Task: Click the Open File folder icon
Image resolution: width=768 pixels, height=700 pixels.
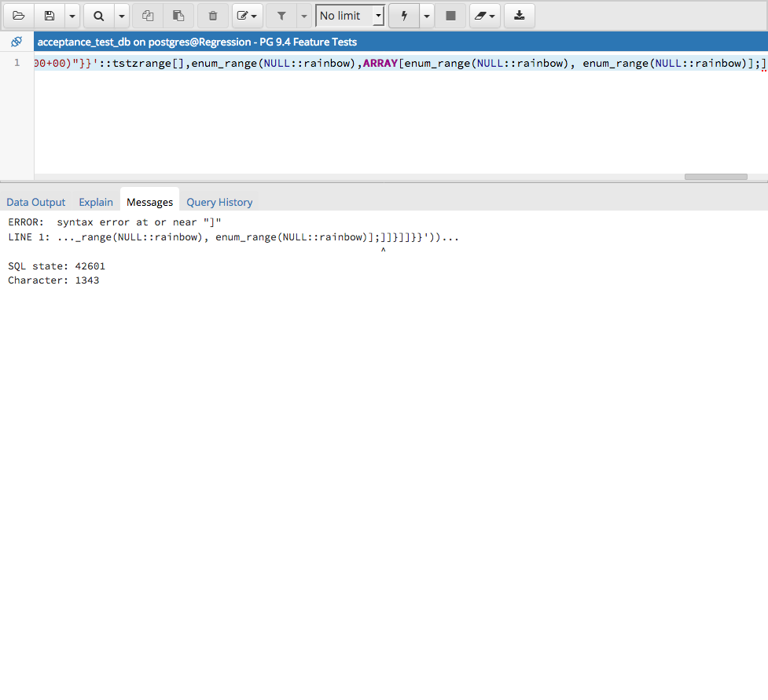Action: (19, 16)
